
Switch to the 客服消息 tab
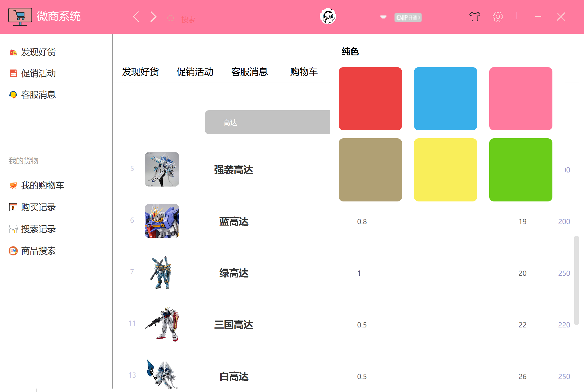(249, 72)
